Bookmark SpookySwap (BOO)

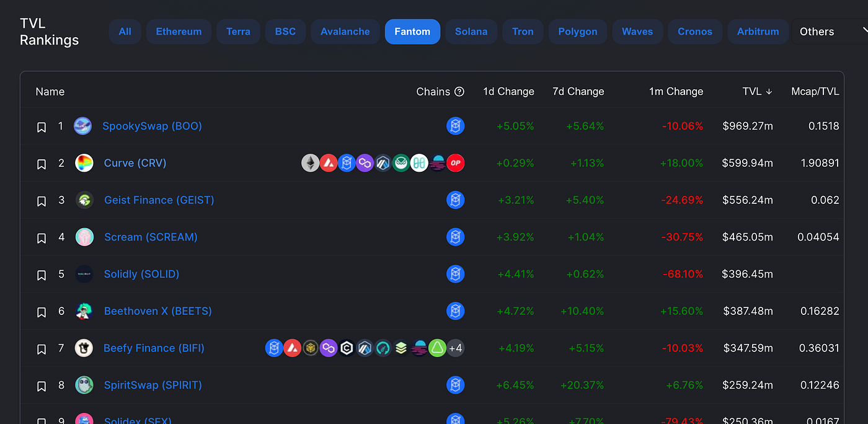point(42,127)
